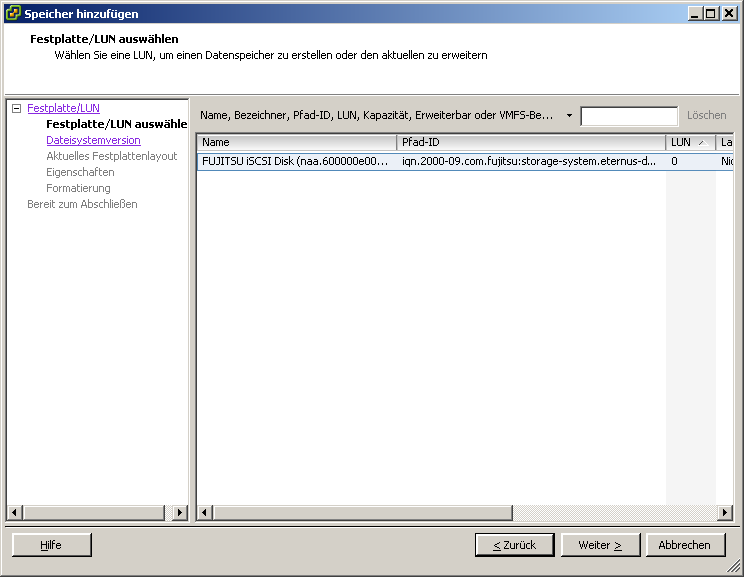
Task: Collapse the Festplatte/LUN tree node
Action: pos(16,108)
